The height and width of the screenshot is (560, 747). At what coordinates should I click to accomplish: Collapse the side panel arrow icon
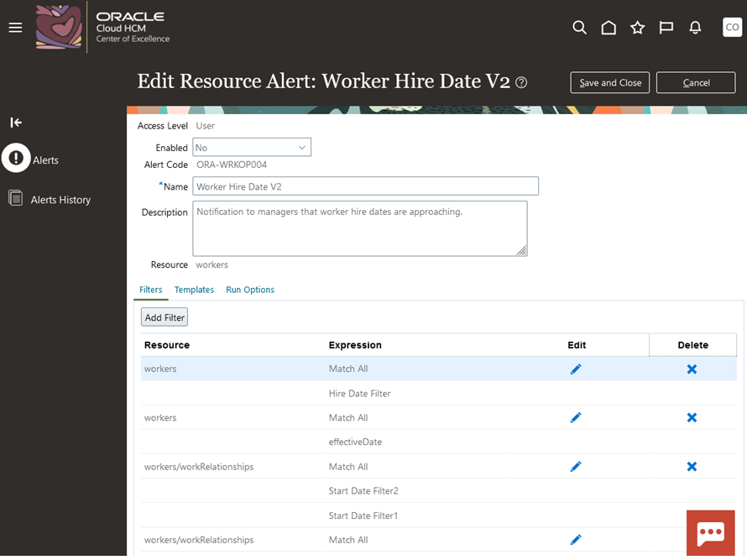click(16, 123)
